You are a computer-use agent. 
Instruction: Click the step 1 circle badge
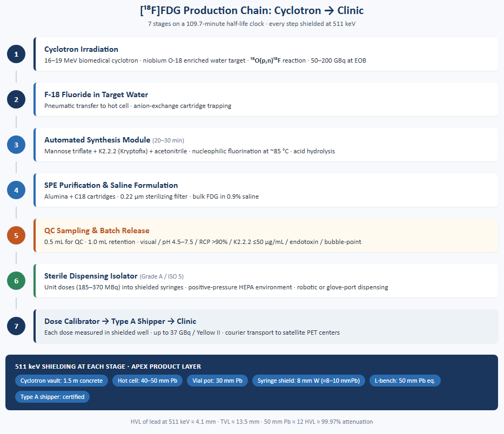click(16, 54)
